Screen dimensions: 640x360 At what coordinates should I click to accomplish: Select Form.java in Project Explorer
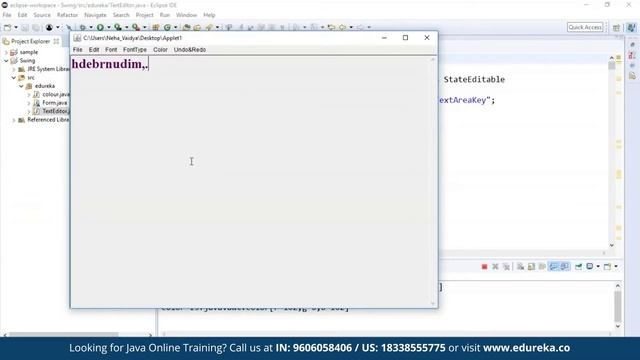(x=55, y=103)
